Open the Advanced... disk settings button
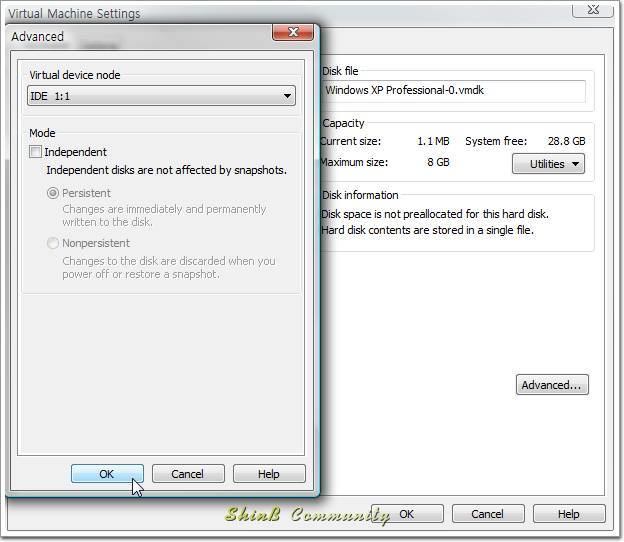The height and width of the screenshot is (542, 624). (x=552, y=385)
